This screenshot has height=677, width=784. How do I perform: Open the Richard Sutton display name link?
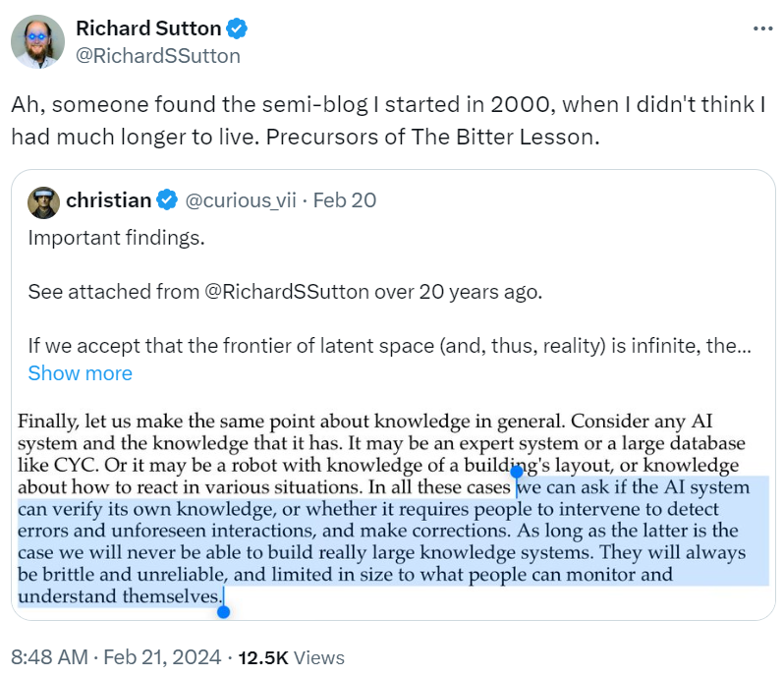point(148,28)
